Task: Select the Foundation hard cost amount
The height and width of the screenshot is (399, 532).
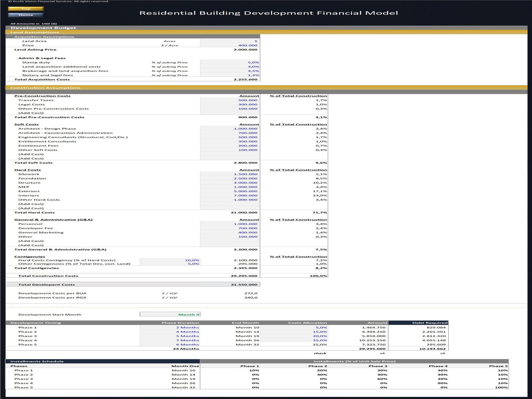Action: click(x=230, y=179)
